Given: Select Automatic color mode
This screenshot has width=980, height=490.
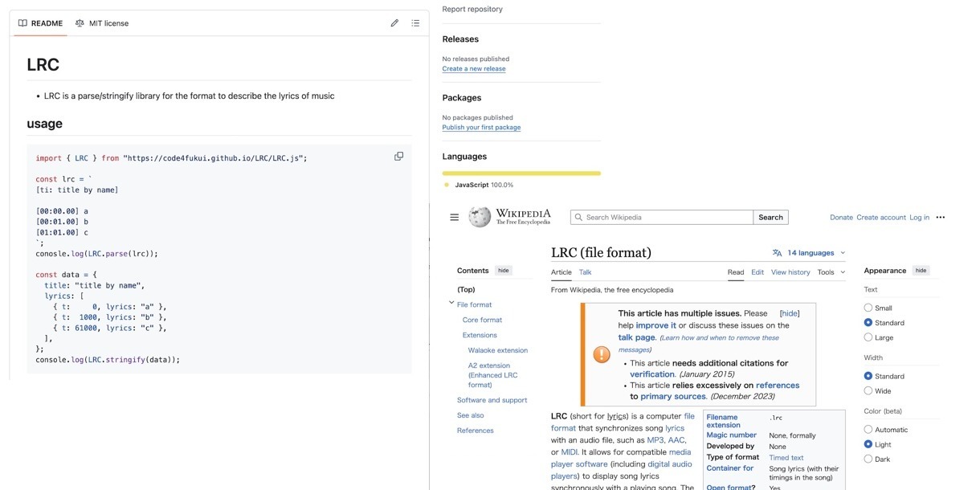Looking at the screenshot, I should click(868, 430).
